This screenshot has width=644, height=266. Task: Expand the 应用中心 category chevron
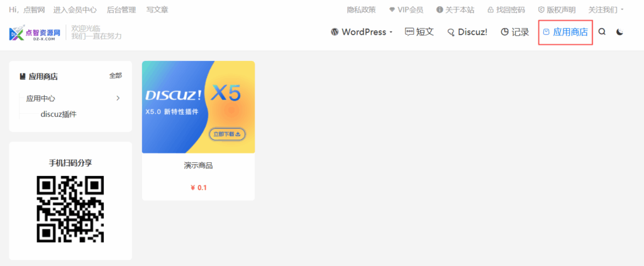coord(118,98)
